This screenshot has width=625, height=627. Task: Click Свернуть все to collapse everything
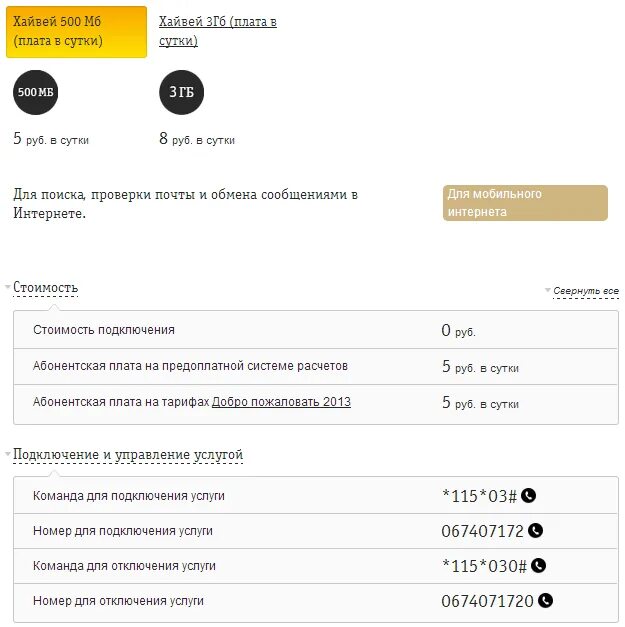pos(586,291)
